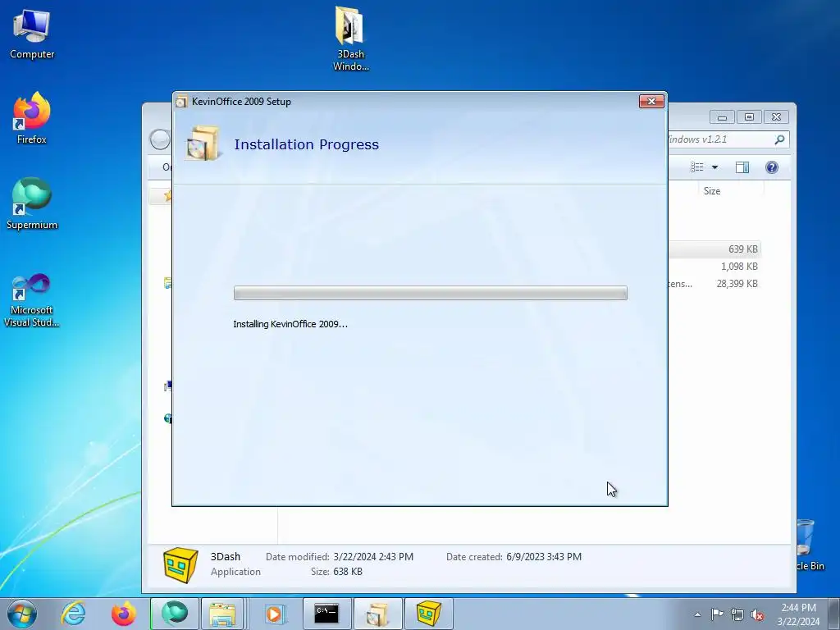Viewport: 840px width, 630px height.
Task: Close the KevinOffice 2009 Setup dialog
Action: point(651,101)
